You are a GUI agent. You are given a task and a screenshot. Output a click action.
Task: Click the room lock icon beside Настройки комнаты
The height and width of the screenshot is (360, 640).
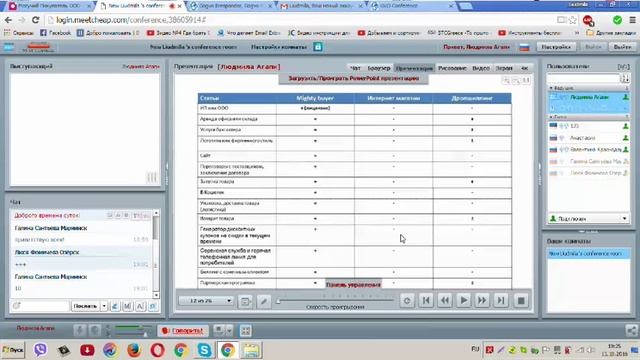318,47
